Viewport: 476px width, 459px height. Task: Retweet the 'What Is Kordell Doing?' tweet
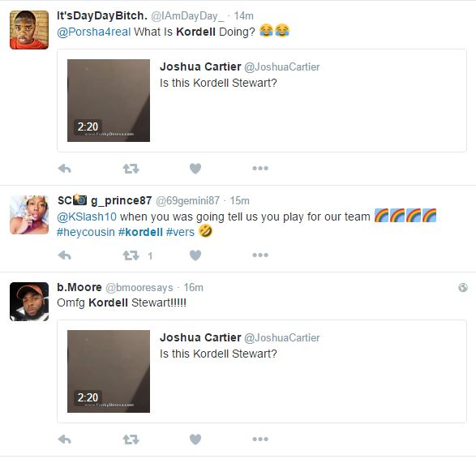(131, 169)
